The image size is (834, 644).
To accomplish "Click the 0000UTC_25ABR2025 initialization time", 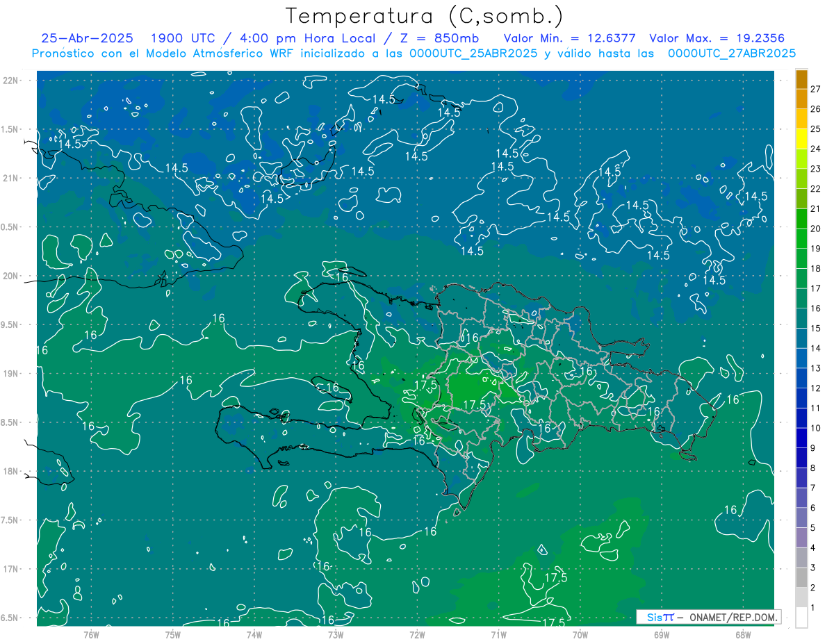I will click(x=473, y=53).
